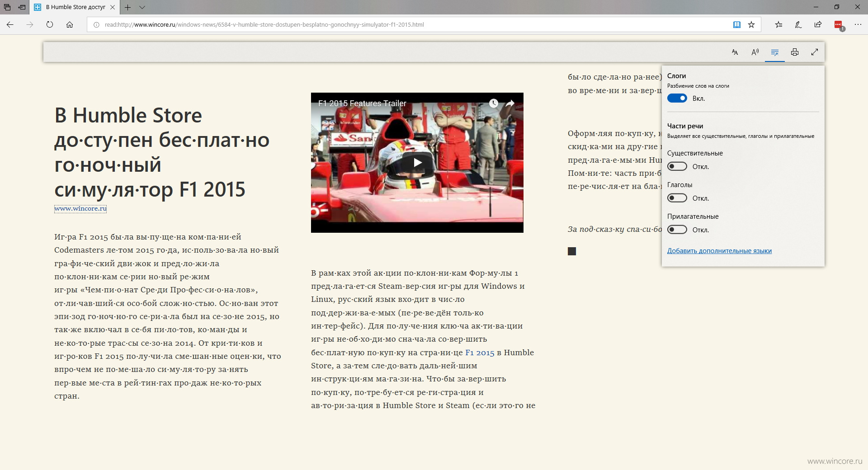This screenshot has width=868, height=470.
Task: Toggle the reading view book icon
Action: [x=737, y=25]
